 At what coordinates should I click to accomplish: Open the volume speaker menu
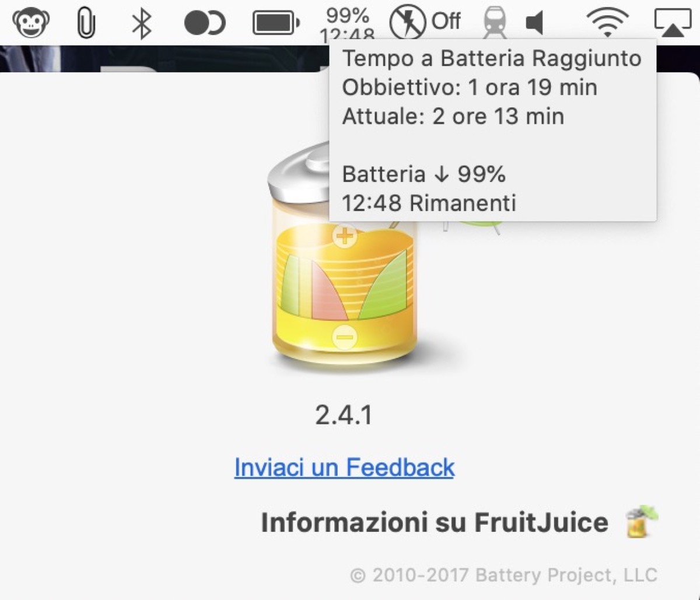[535, 23]
